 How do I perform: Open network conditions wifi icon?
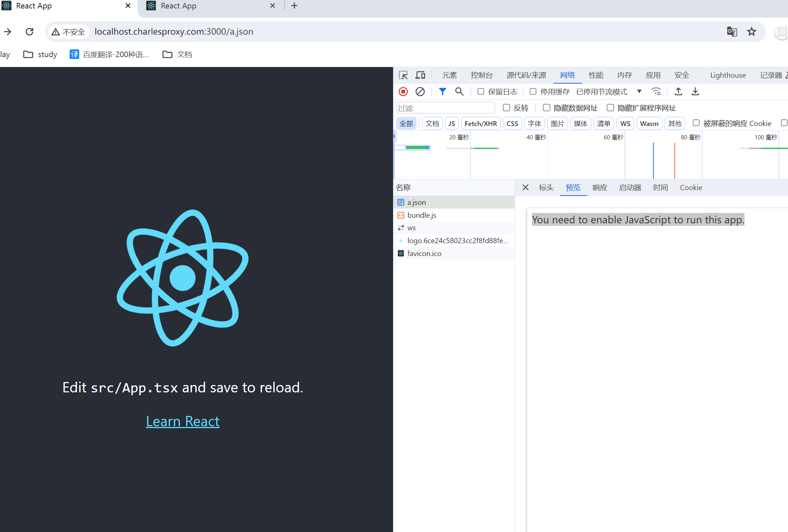click(x=656, y=91)
